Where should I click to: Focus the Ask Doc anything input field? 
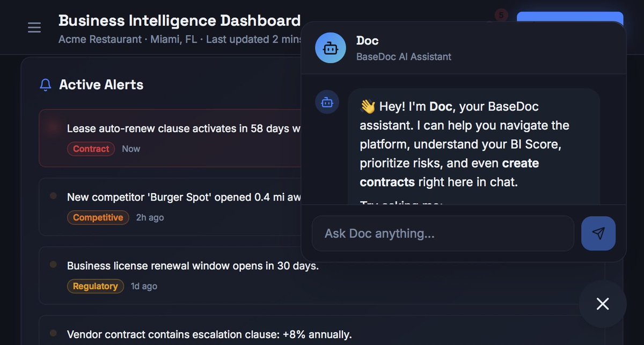[443, 233]
